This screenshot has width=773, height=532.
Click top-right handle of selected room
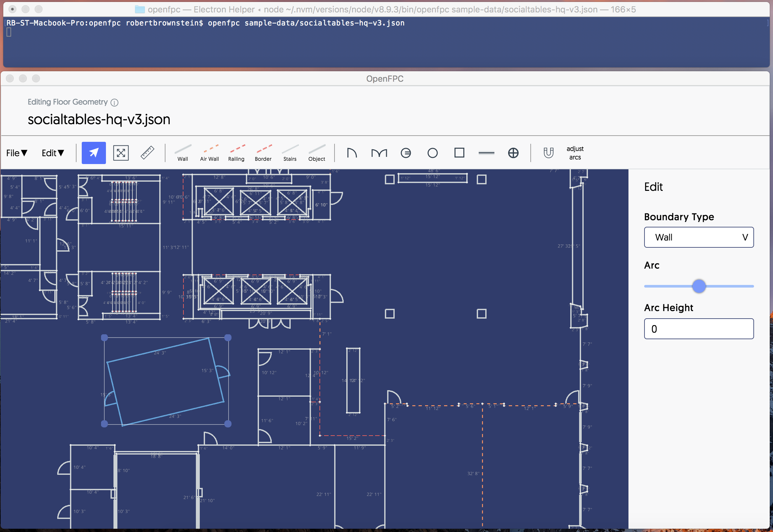(228, 338)
